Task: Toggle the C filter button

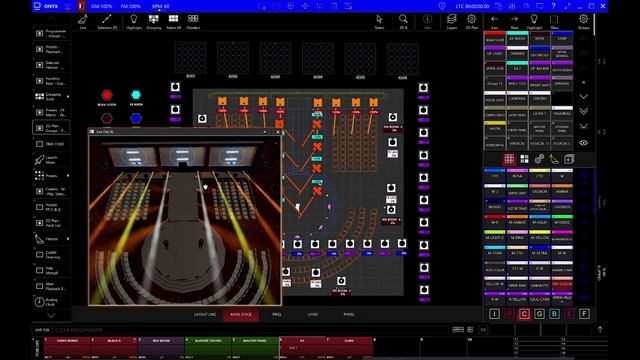Action: pos(524,314)
